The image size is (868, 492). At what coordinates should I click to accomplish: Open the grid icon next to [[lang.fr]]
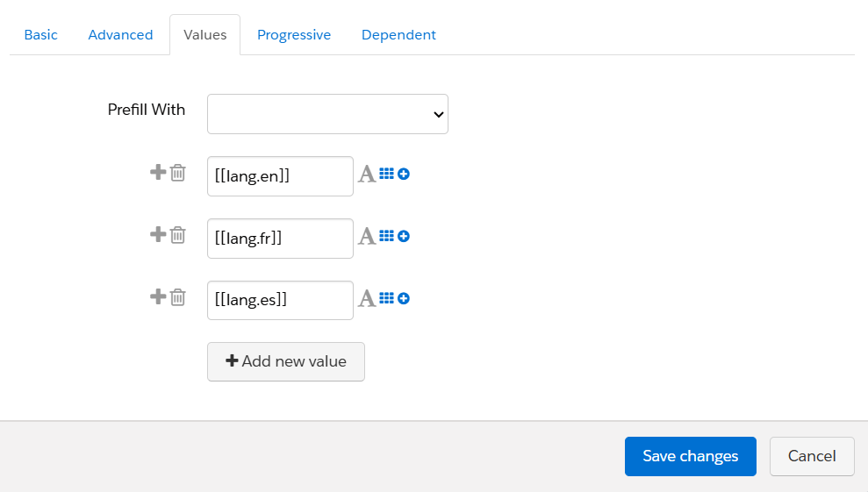point(386,237)
